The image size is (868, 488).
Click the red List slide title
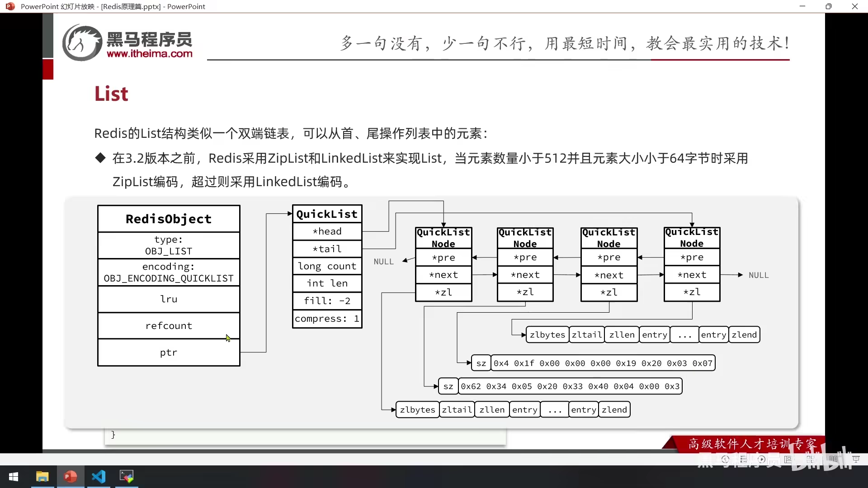pos(111,94)
